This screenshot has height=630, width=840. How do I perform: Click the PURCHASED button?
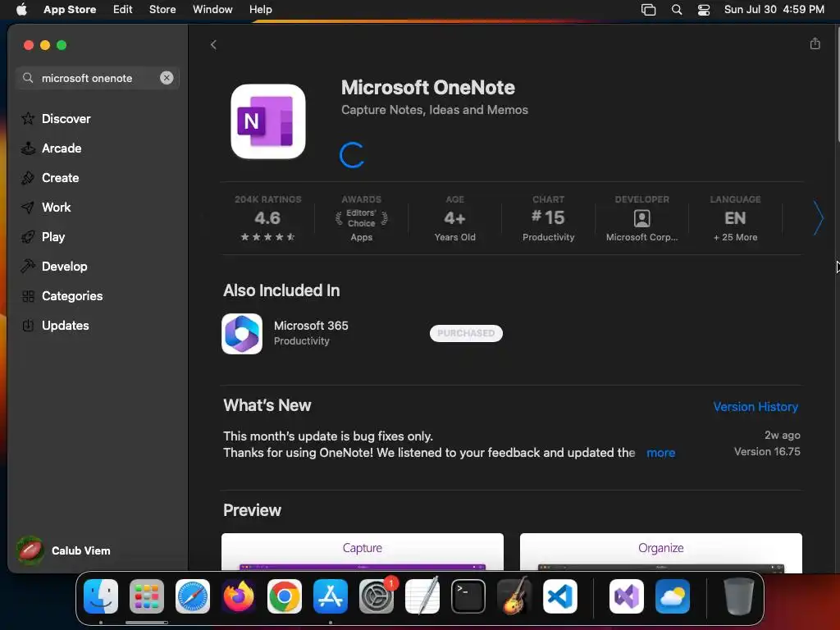pos(466,333)
